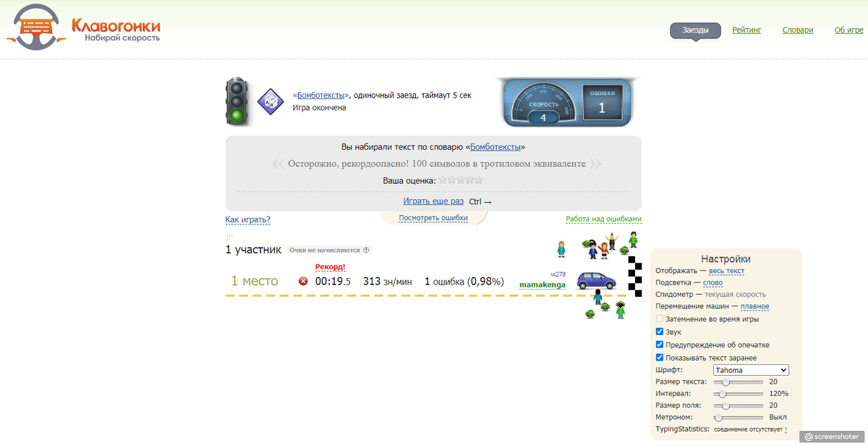Click the Играть еще раз link
Viewport: 868px width, 446px height.
click(433, 201)
